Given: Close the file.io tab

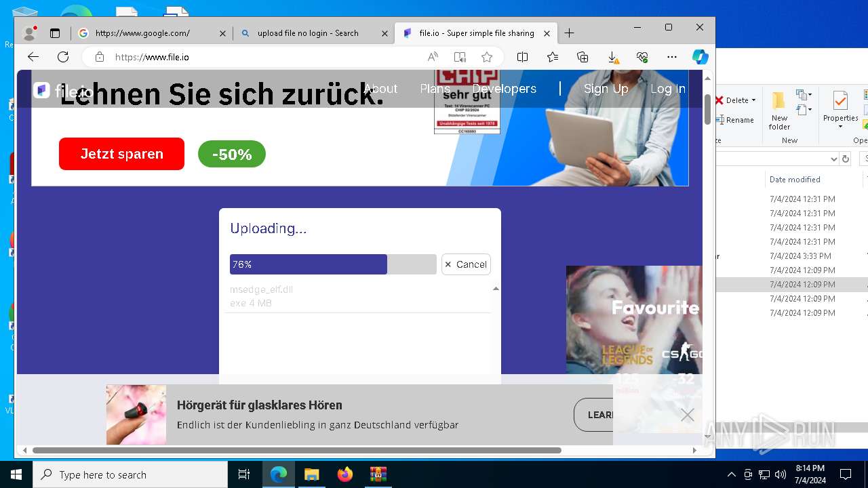Looking at the screenshot, I should [547, 33].
